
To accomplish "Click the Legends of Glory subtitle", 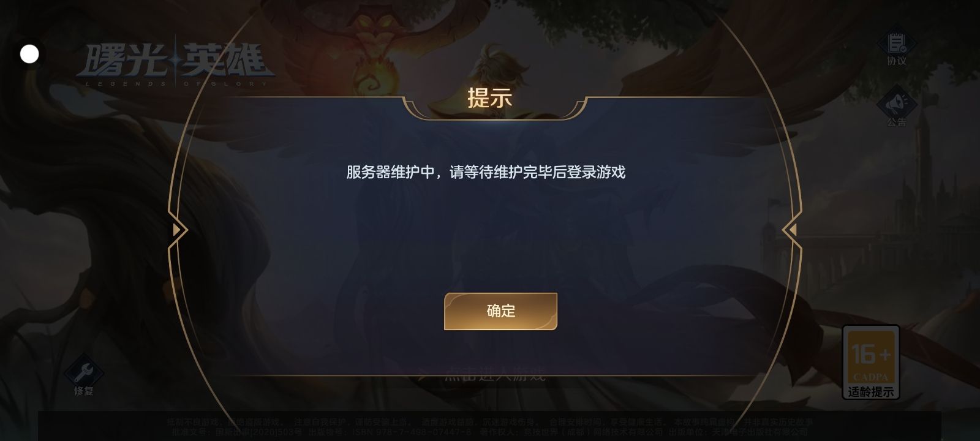I will [x=176, y=84].
